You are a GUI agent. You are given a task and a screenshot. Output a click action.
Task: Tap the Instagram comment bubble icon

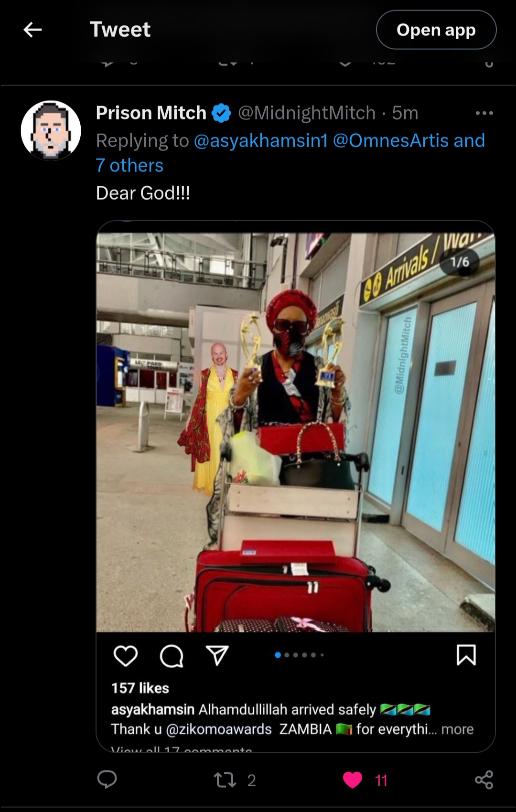point(172,655)
